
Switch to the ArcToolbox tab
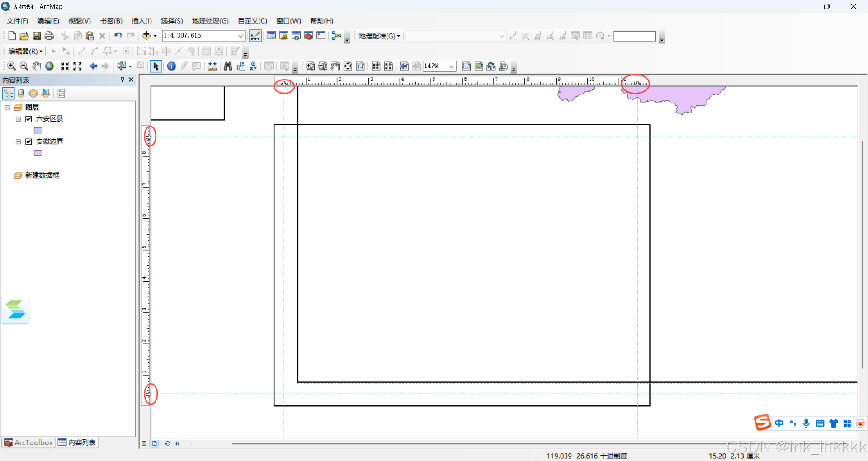coord(28,442)
